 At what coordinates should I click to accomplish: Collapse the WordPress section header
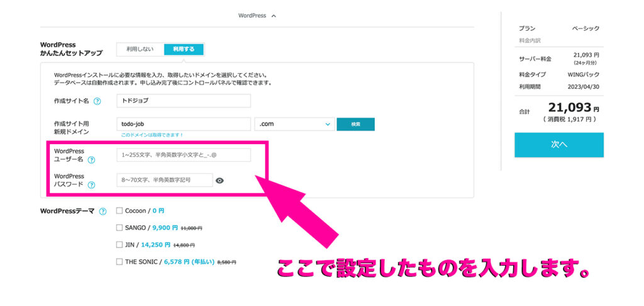pyautogui.click(x=257, y=16)
